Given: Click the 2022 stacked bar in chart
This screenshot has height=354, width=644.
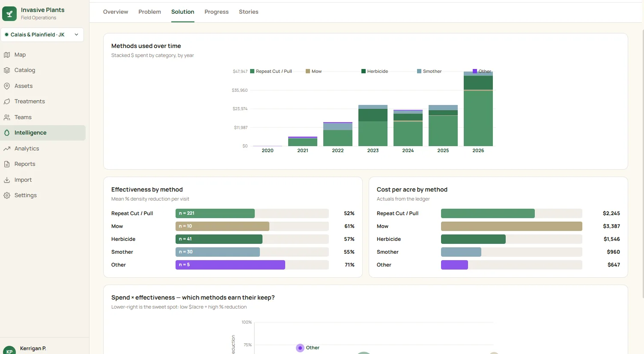Looking at the screenshot, I should pyautogui.click(x=338, y=134).
